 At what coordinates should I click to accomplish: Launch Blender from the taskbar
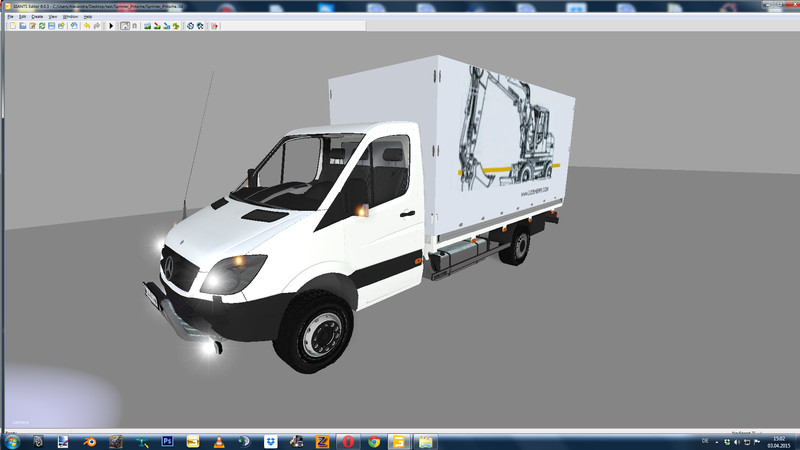(89, 441)
